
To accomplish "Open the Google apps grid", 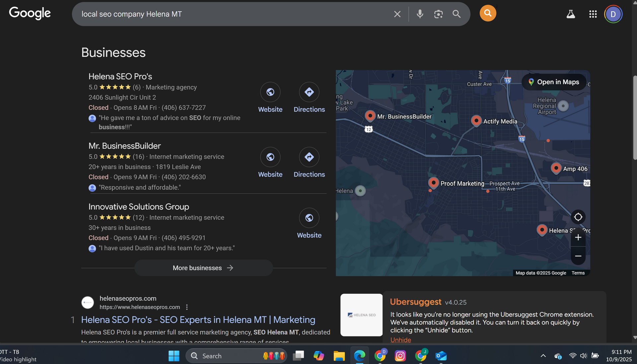I will 593,14.
